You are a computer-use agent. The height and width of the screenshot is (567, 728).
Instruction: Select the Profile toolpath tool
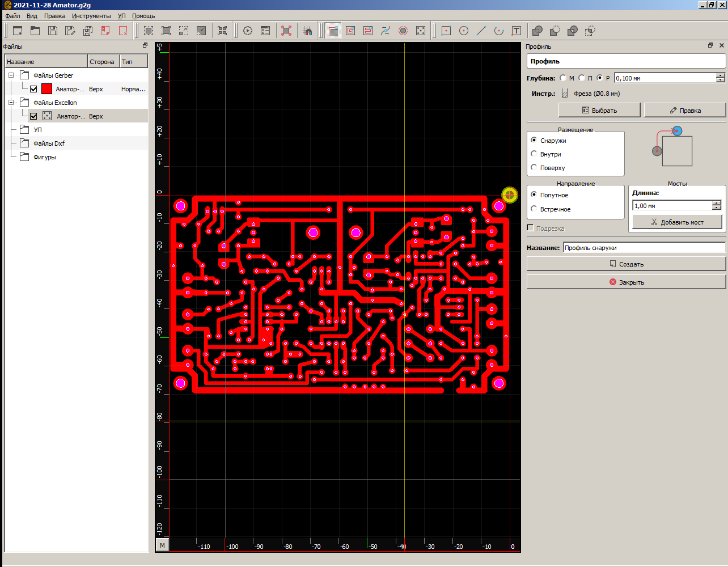pos(333,31)
